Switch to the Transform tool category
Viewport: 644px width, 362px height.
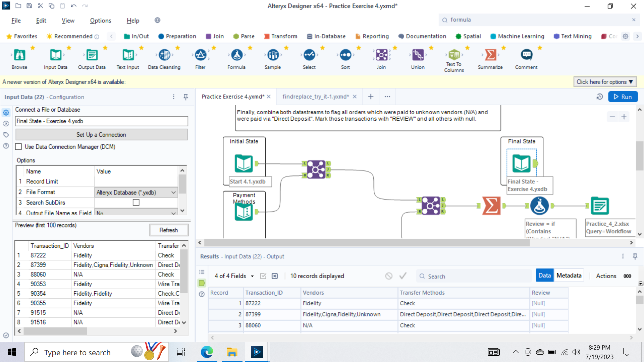(280, 36)
